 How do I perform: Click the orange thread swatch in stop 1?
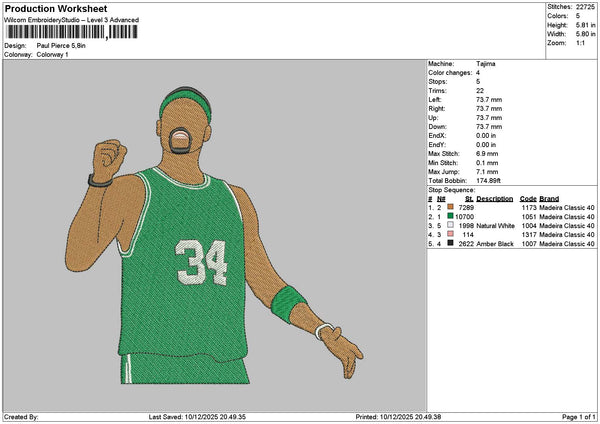tap(450, 207)
